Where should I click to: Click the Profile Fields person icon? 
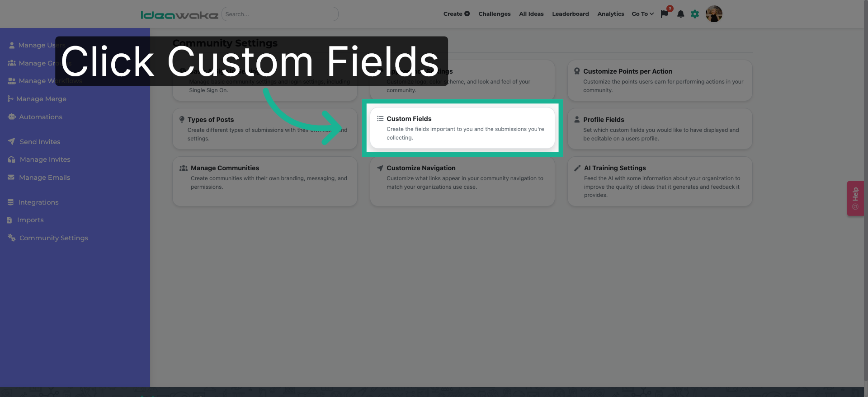pyautogui.click(x=577, y=120)
